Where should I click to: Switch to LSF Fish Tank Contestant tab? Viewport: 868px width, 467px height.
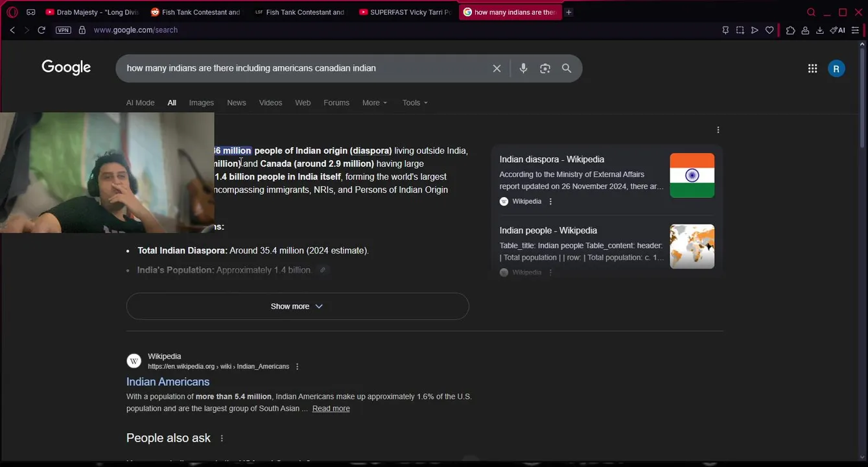coord(299,12)
